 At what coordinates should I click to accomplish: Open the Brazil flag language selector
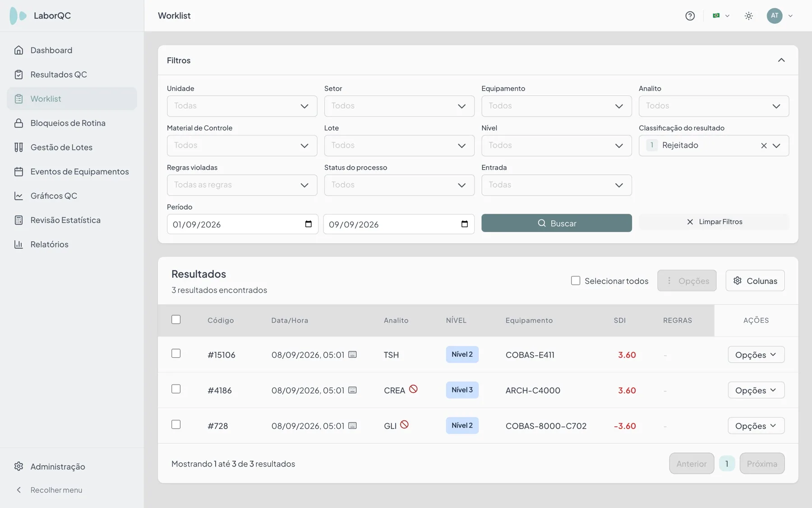pyautogui.click(x=721, y=16)
